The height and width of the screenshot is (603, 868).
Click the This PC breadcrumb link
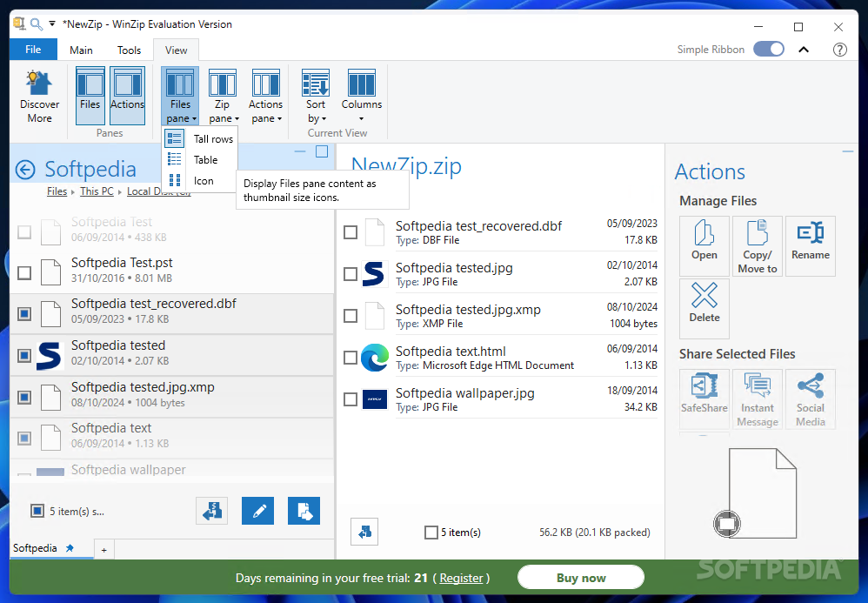coord(97,191)
